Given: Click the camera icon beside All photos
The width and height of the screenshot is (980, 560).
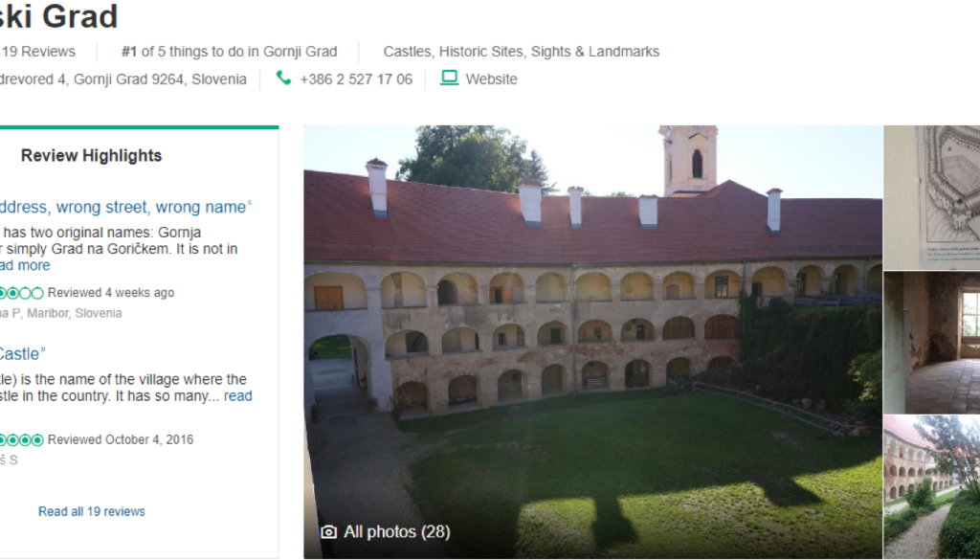Looking at the screenshot, I should 329,532.
